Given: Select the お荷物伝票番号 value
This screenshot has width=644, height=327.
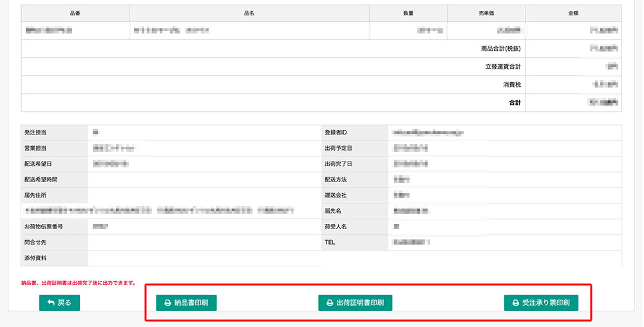Looking at the screenshot, I should coord(99,227).
